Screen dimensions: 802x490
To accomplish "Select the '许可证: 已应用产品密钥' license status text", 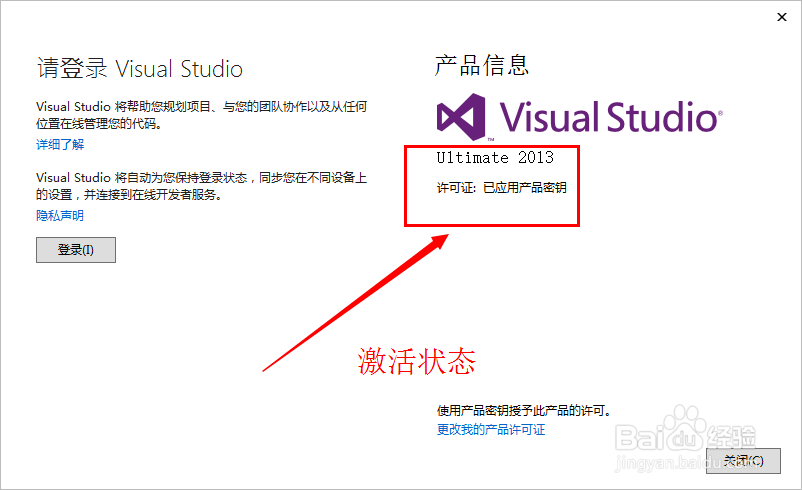I will [x=501, y=188].
